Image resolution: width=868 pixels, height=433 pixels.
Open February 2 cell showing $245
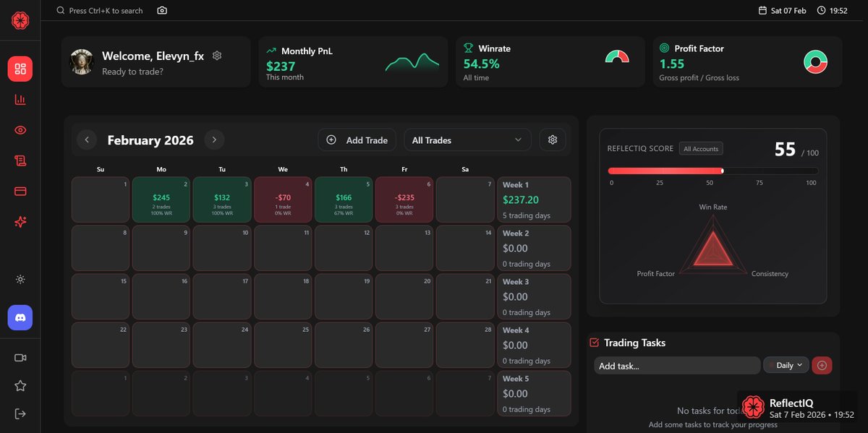coord(161,200)
